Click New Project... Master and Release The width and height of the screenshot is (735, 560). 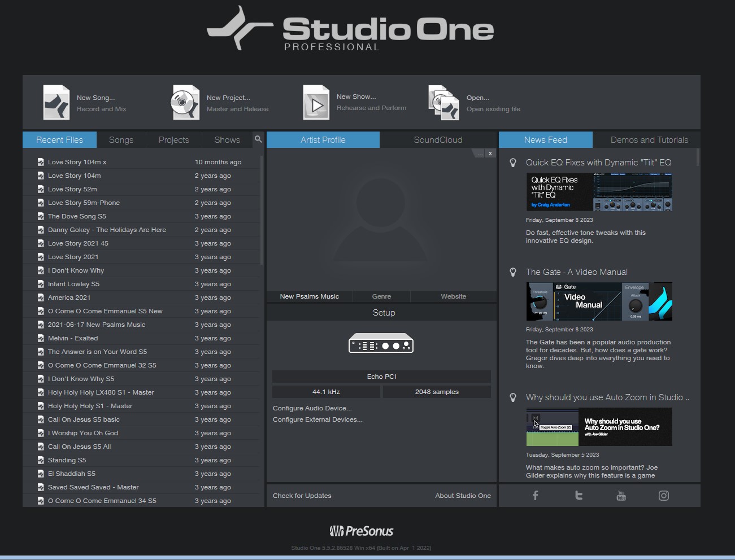[237, 103]
